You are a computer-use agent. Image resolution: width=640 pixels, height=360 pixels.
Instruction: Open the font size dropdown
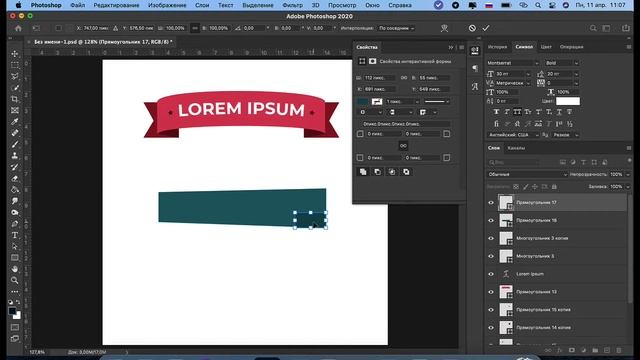[x=528, y=74]
